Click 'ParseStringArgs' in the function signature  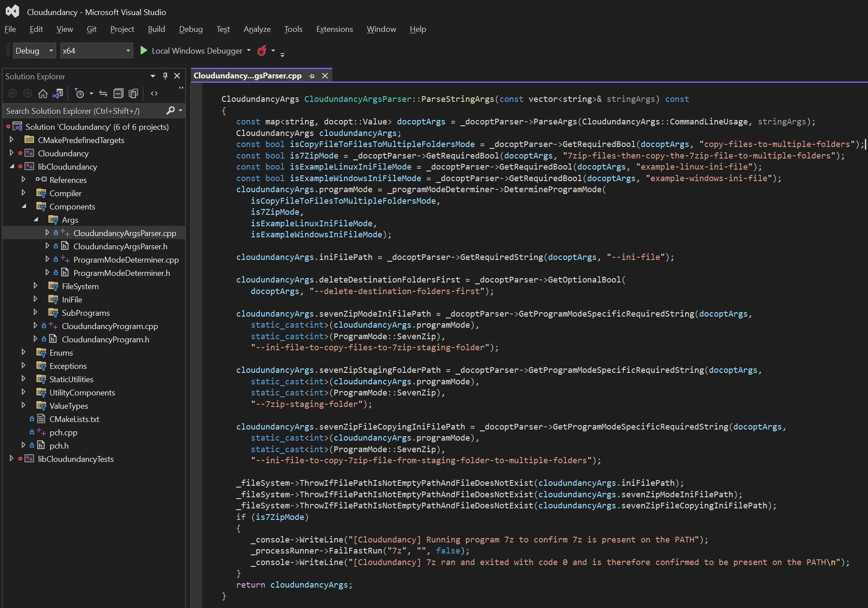pyautogui.click(x=458, y=99)
